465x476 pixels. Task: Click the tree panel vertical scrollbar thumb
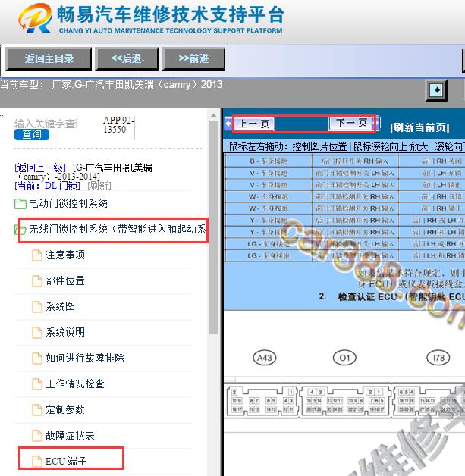[x=213, y=227]
